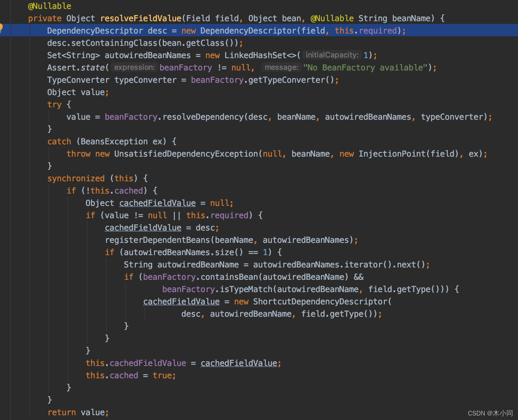Click the true literal assigned to this.cached

[x=162, y=376]
